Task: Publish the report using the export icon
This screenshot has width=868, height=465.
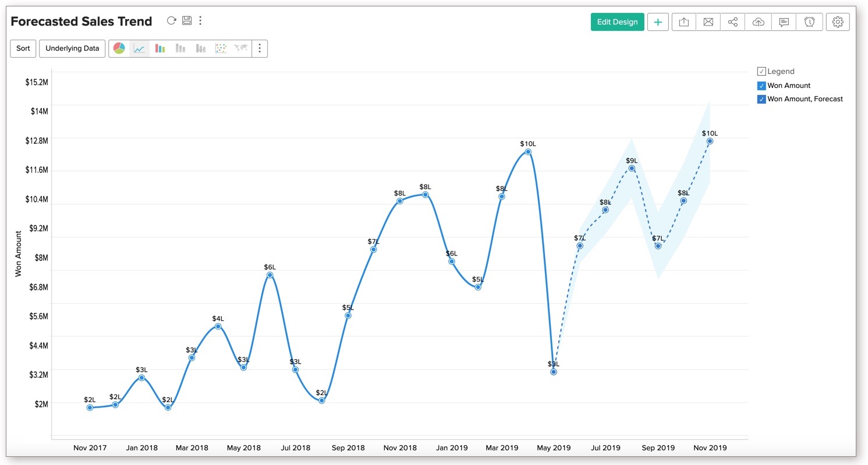Action: [683, 22]
